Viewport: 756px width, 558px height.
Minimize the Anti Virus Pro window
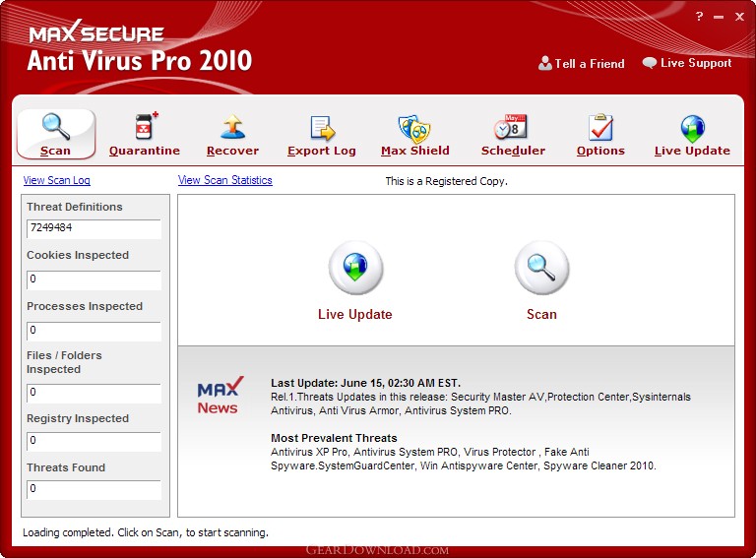[719, 17]
